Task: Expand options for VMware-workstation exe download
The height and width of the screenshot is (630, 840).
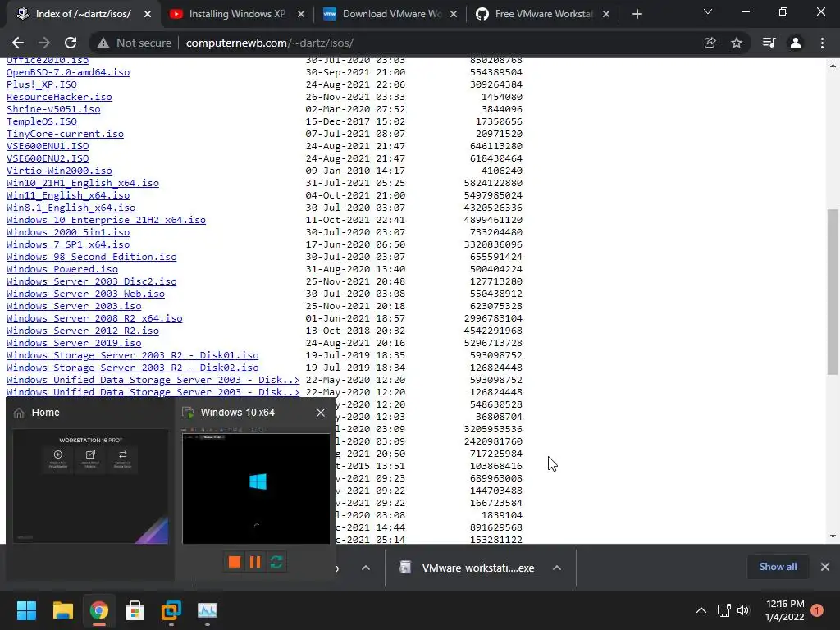Action: (x=557, y=568)
